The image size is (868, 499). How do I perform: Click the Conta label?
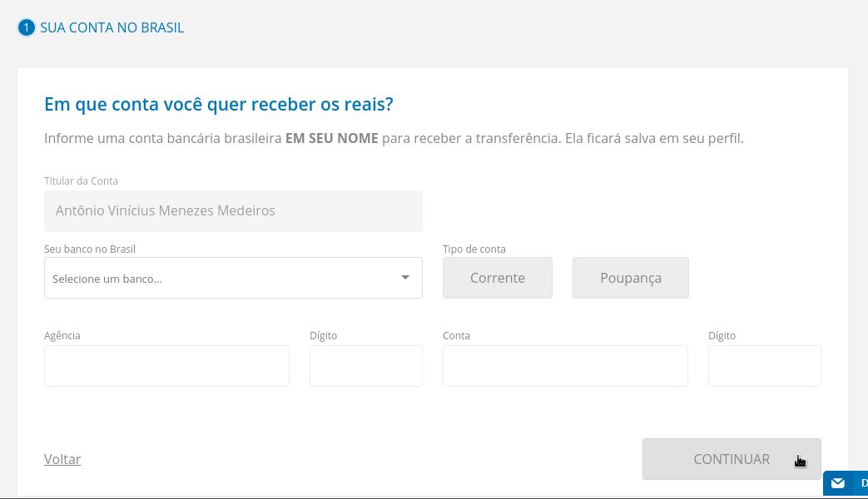click(x=456, y=336)
